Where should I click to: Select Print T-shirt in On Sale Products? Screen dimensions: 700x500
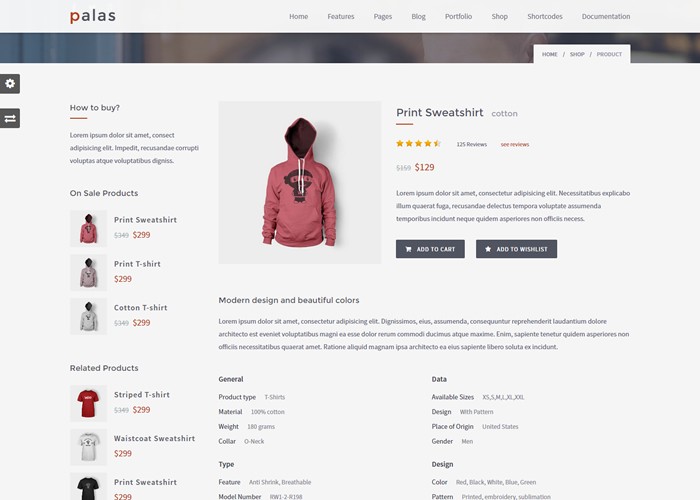pyautogui.click(x=137, y=264)
